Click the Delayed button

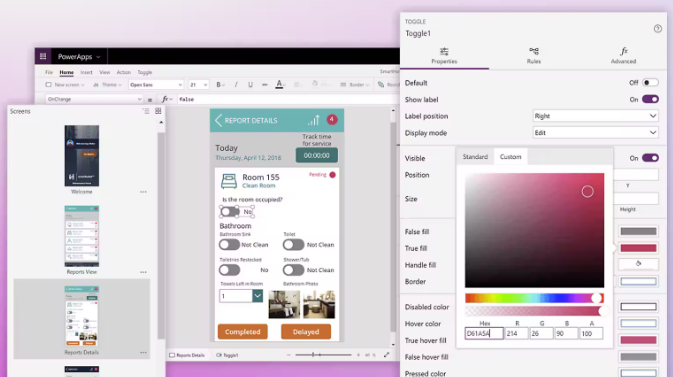click(306, 331)
